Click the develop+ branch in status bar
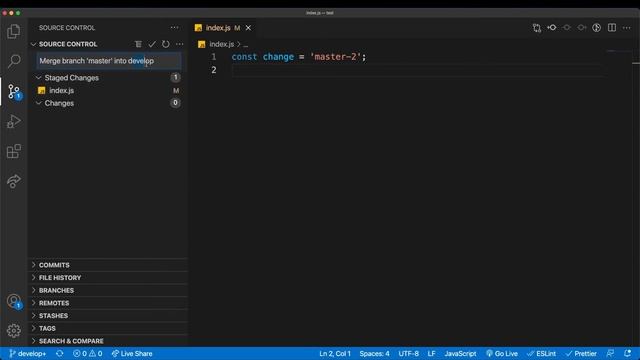 [27, 353]
